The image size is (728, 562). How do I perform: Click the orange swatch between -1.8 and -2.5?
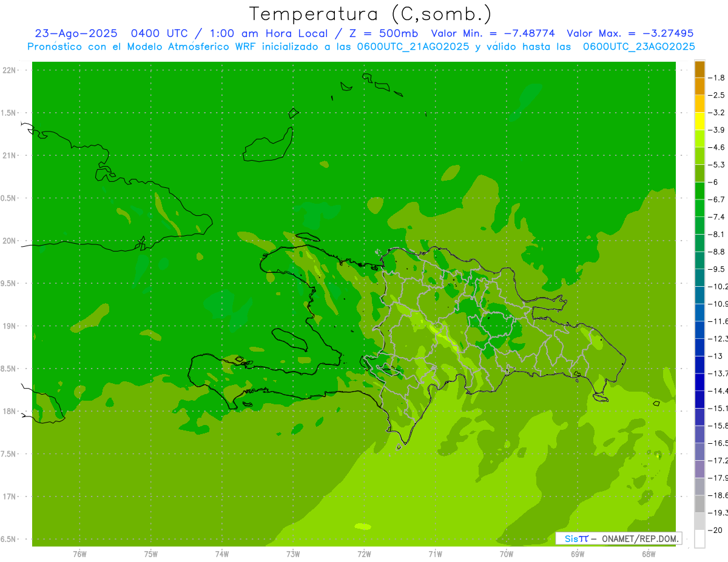[x=699, y=87]
